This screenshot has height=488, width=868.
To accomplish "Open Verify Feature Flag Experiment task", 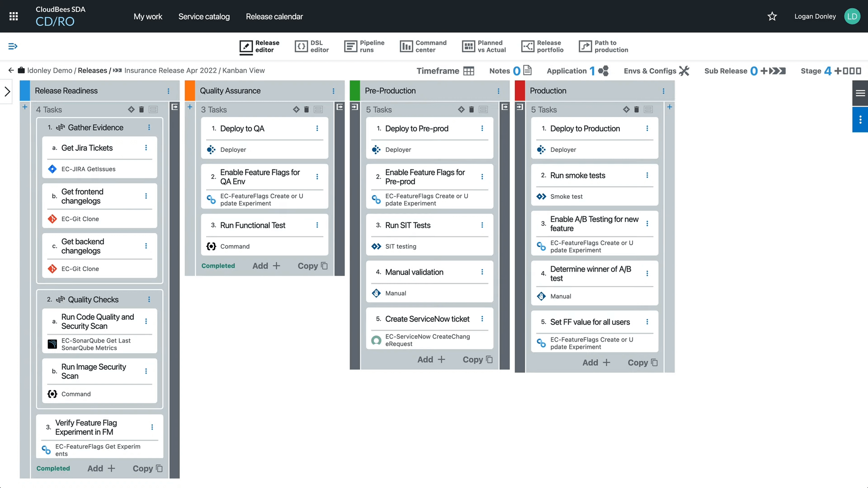I will [x=86, y=427].
